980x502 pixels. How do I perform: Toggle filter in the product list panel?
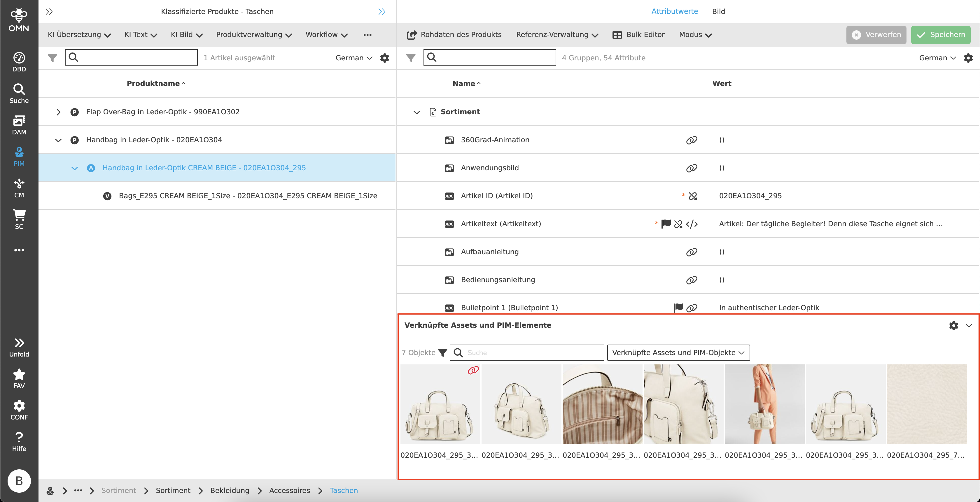coord(52,58)
